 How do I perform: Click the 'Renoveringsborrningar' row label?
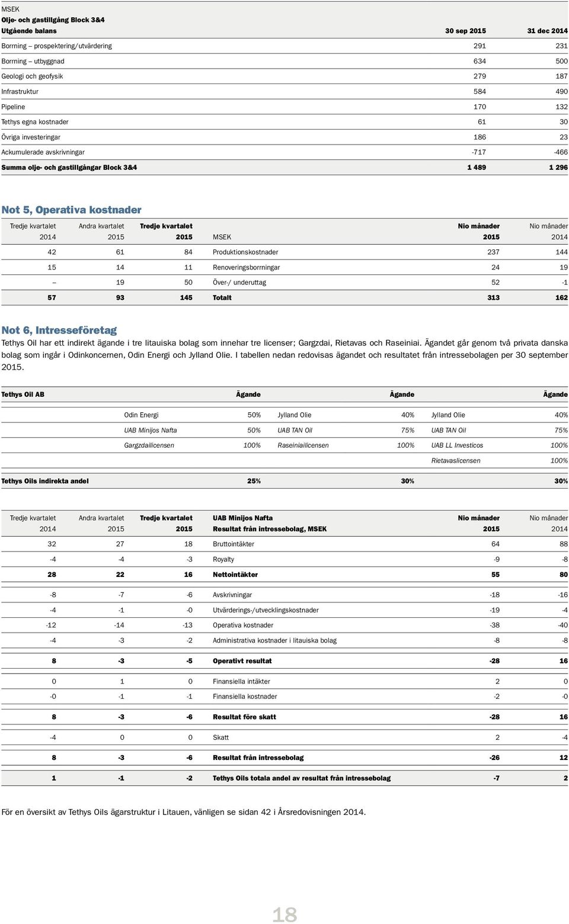click(x=247, y=268)
